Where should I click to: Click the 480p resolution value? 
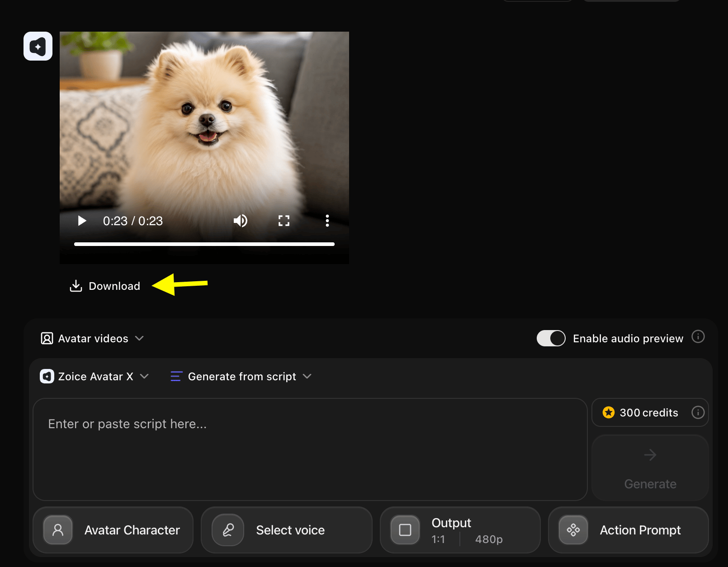(x=489, y=539)
